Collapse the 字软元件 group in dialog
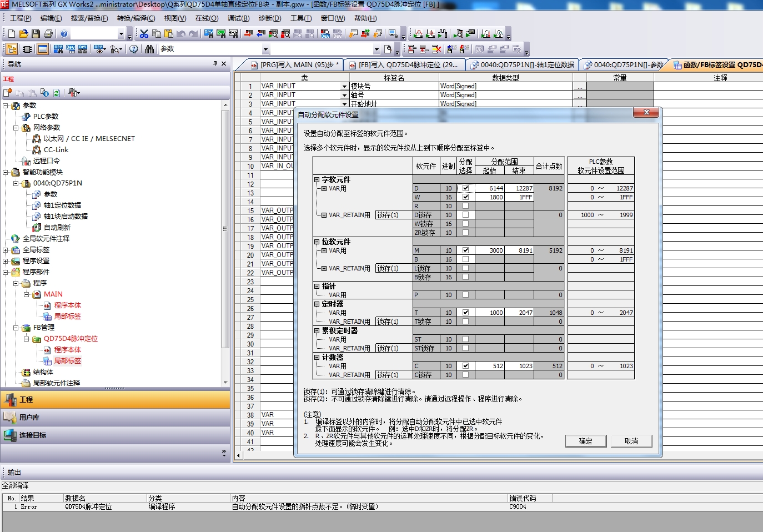 pos(317,180)
